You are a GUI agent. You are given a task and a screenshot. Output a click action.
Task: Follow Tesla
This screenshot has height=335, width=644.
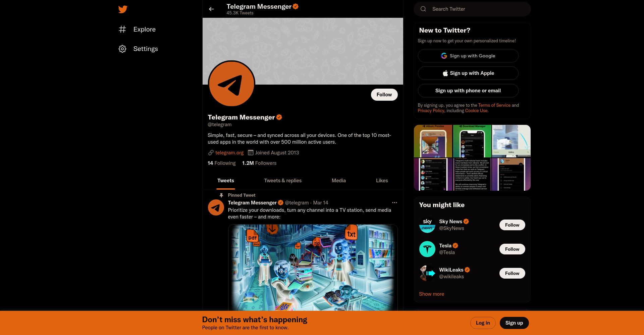coord(512,249)
